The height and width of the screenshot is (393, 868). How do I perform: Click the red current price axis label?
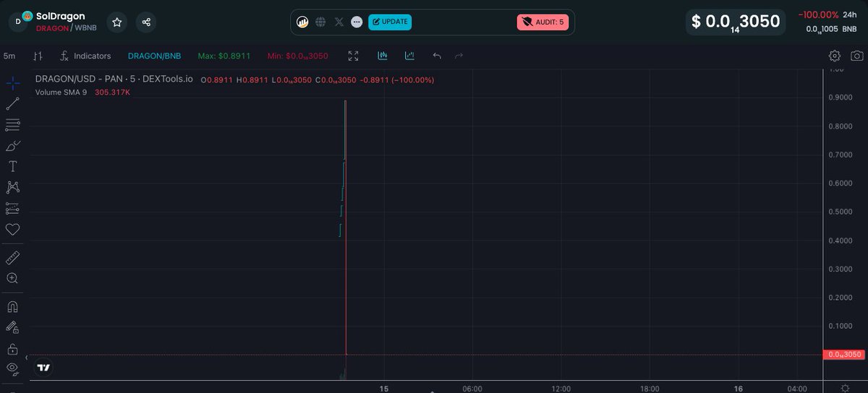tap(843, 354)
